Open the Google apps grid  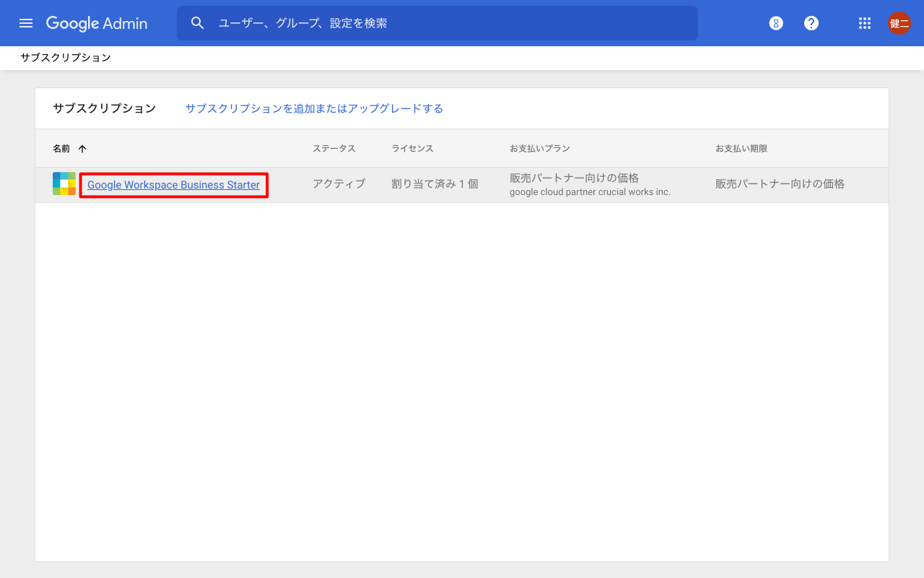[865, 23]
